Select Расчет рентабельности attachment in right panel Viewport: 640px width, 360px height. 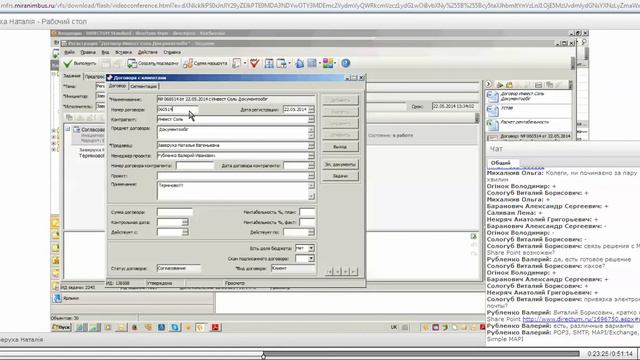(528, 124)
